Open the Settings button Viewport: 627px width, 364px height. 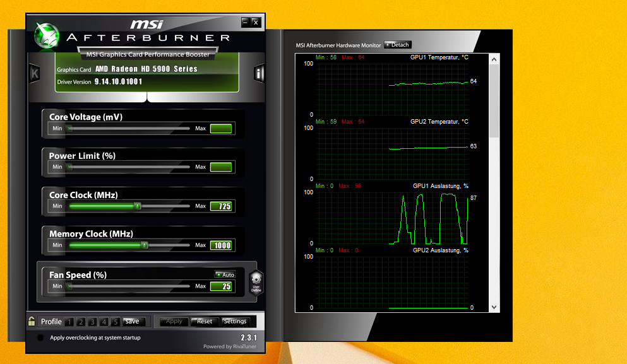click(235, 321)
